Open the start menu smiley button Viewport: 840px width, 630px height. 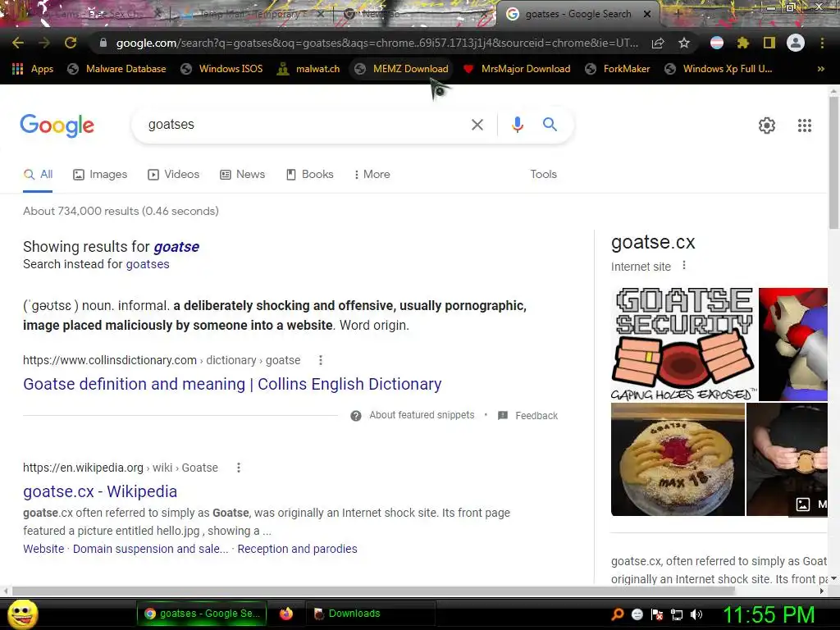pos(22,614)
